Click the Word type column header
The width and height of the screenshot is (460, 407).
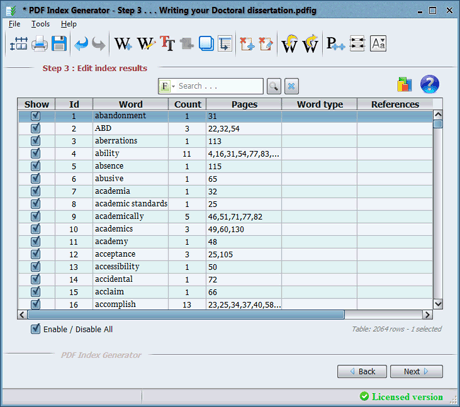coord(320,104)
